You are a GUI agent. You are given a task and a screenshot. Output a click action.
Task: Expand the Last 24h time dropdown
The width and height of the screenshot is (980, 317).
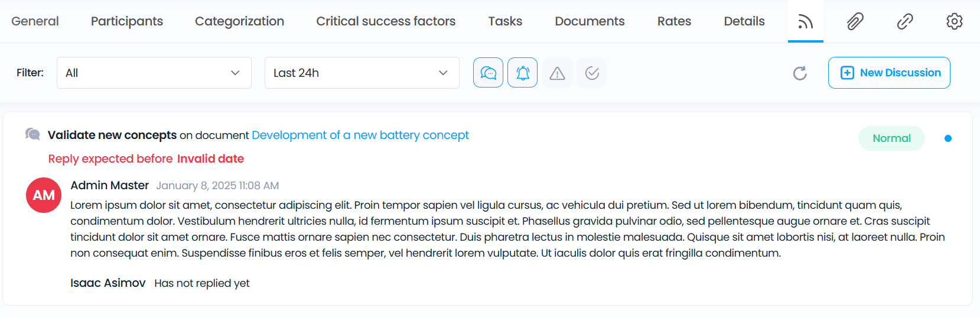(x=362, y=73)
